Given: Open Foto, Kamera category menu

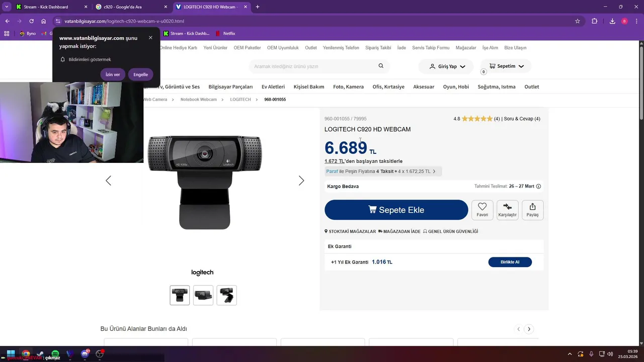Looking at the screenshot, I should [348, 86].
